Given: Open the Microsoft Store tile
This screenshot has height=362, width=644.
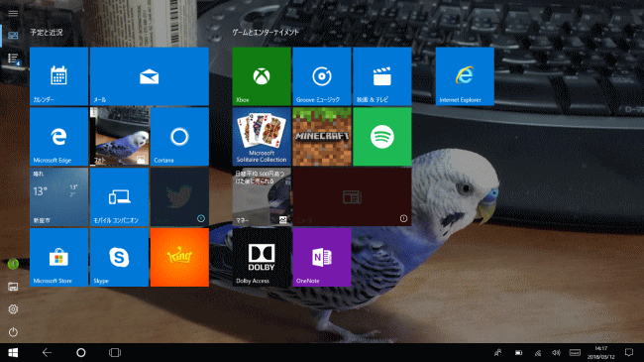Looking at the screenshot, I should (x=58, y=258).
